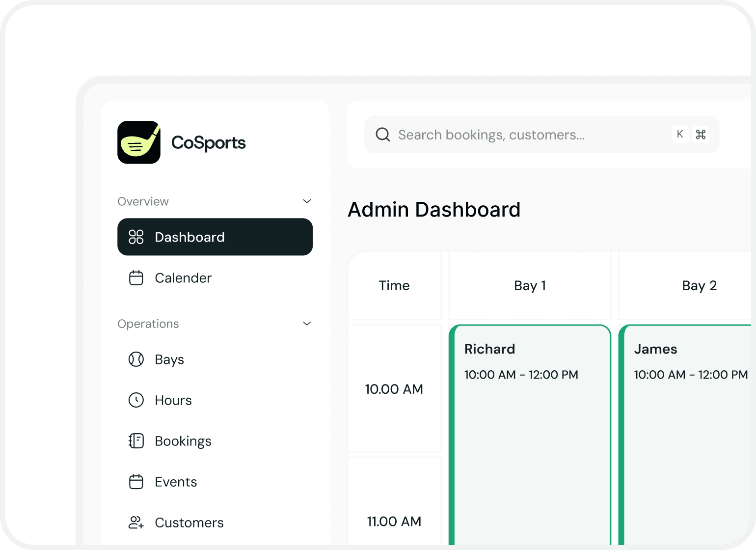Image resolution: width=756 pixels, height=550 pixels.
Task: Collapse the Operations section
Action: 307,323
